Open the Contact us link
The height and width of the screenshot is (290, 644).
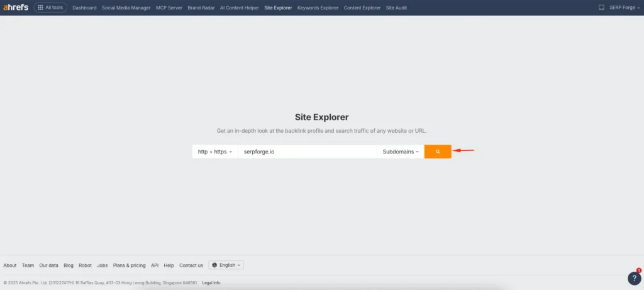[191, 265]
